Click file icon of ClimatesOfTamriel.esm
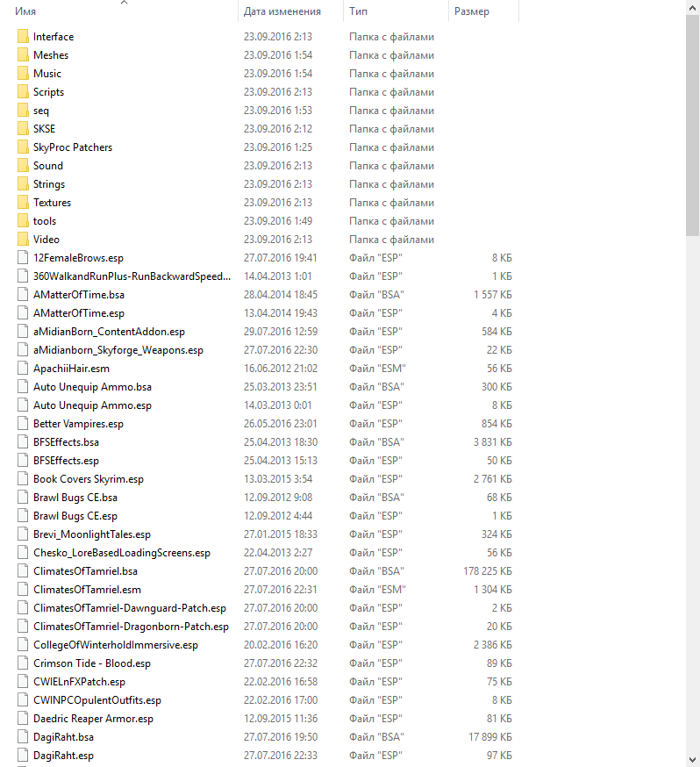Image resolution: width=700 pixels, height=767 pixels. tap(23, 590)
